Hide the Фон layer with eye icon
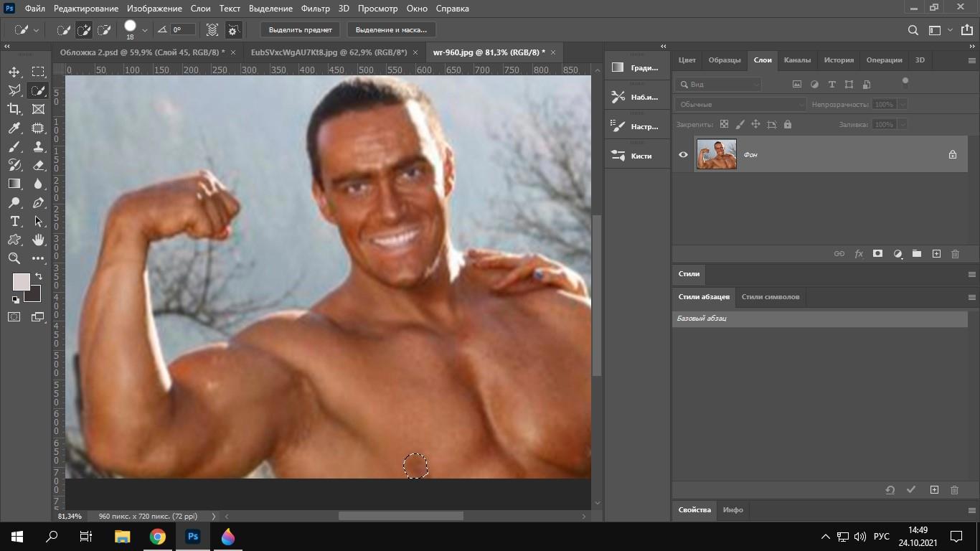980x551 pixels. pos(683,154)
